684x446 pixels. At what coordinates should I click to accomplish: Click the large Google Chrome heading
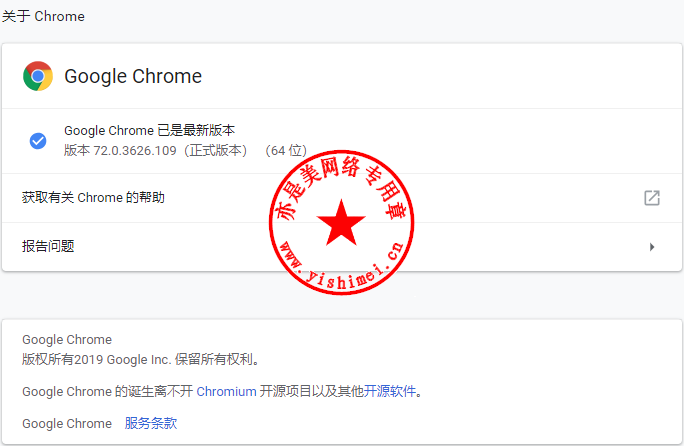click(x=133, y=76)
